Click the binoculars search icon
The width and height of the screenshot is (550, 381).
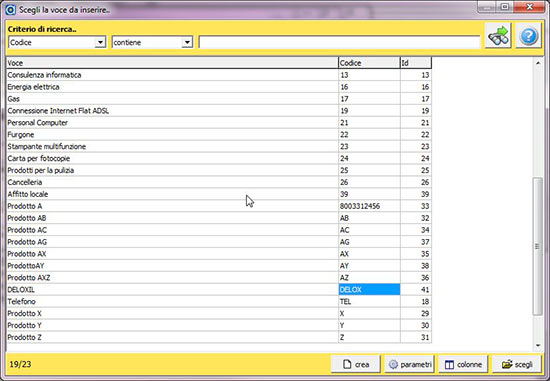click(498, 35)
